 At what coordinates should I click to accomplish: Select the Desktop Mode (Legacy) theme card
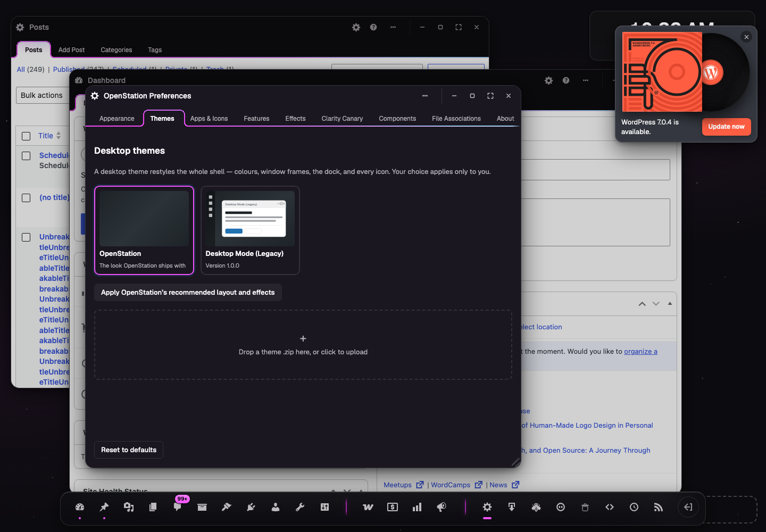coord(250,230)
